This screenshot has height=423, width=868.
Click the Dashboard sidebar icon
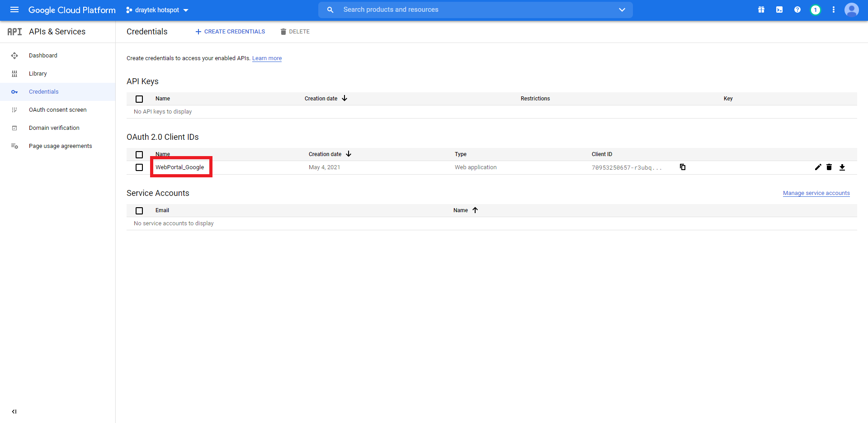click(14, 56)
